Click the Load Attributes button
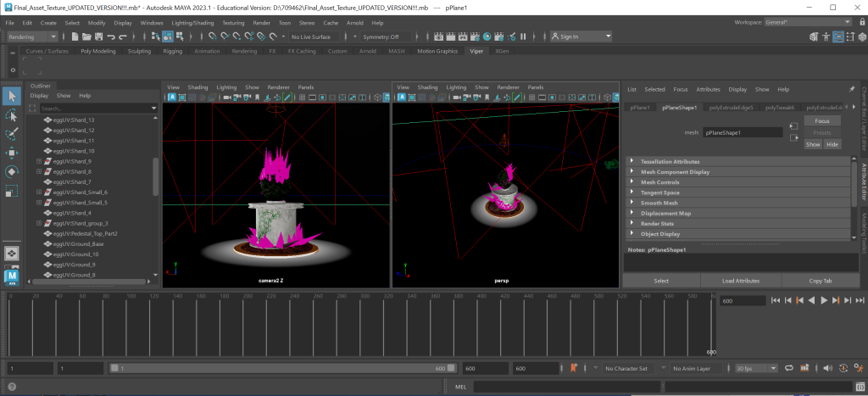The image size is (868, 396). click(x=740, y=280)
